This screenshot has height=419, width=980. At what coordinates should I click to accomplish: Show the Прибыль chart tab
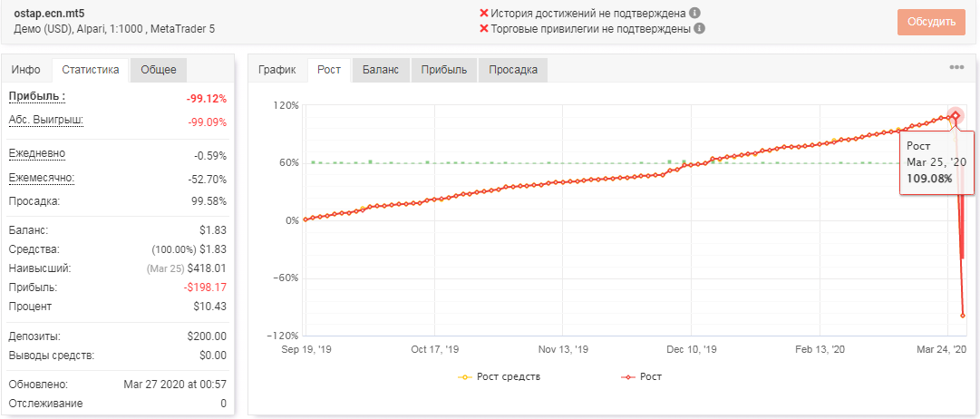click(x=443, y=70)
